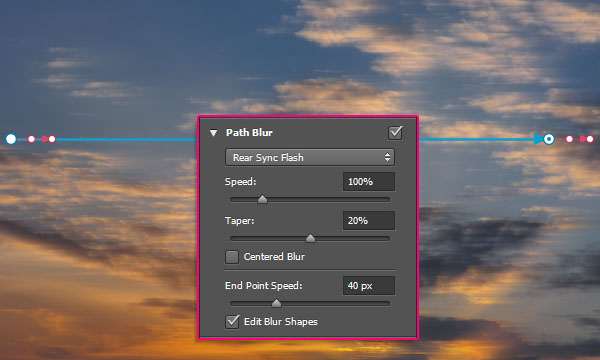Click the End Point Speed value field
The image size is (600, 360).
click(369, 285)
